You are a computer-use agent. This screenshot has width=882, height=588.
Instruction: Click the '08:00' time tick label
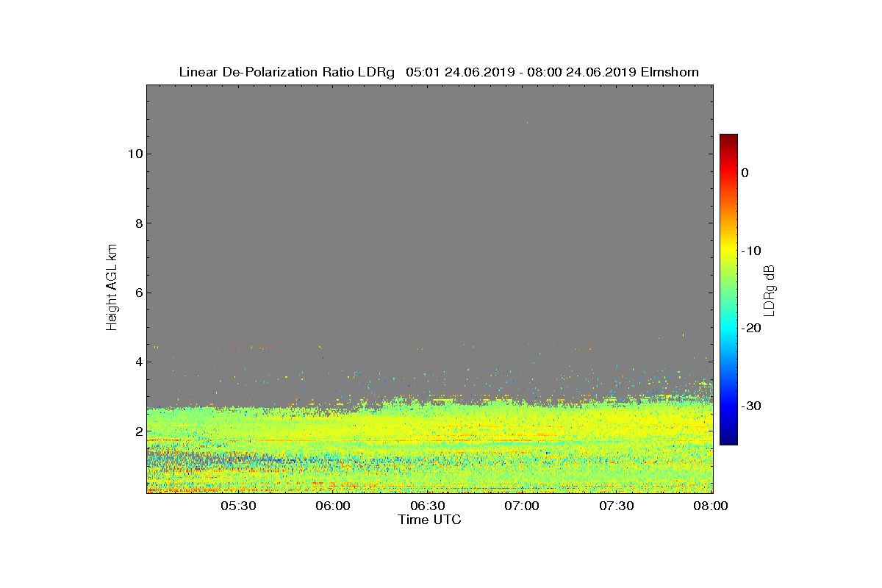pyautogui.click(x=711, y=506)
